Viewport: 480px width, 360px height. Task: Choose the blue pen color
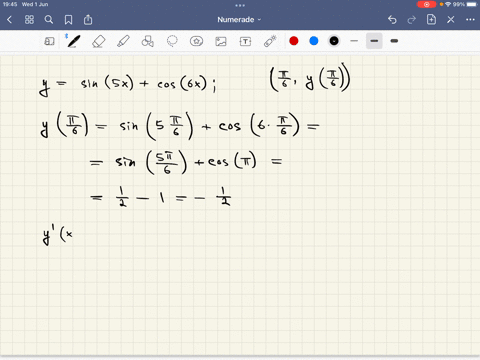314,41
